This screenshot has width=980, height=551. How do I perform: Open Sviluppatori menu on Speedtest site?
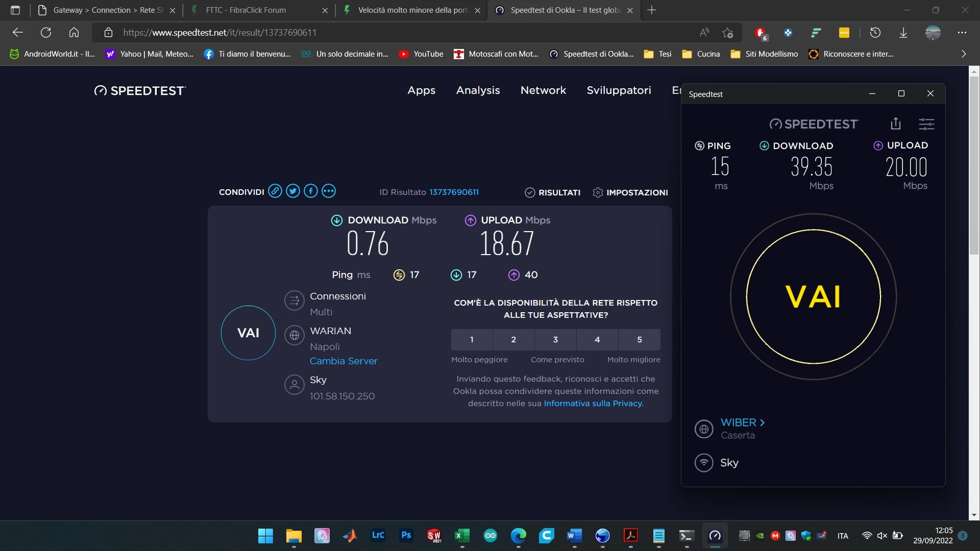[619, 90]
